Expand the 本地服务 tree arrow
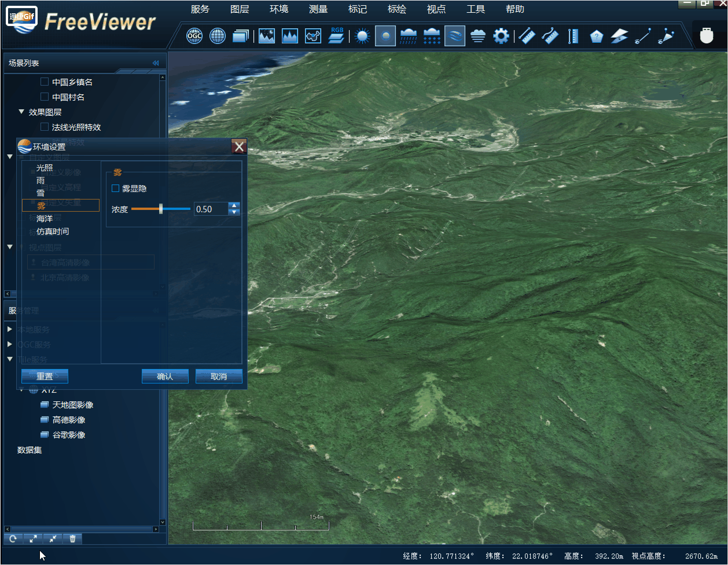This screenshot has width=728, height=565. coord(10,330)
